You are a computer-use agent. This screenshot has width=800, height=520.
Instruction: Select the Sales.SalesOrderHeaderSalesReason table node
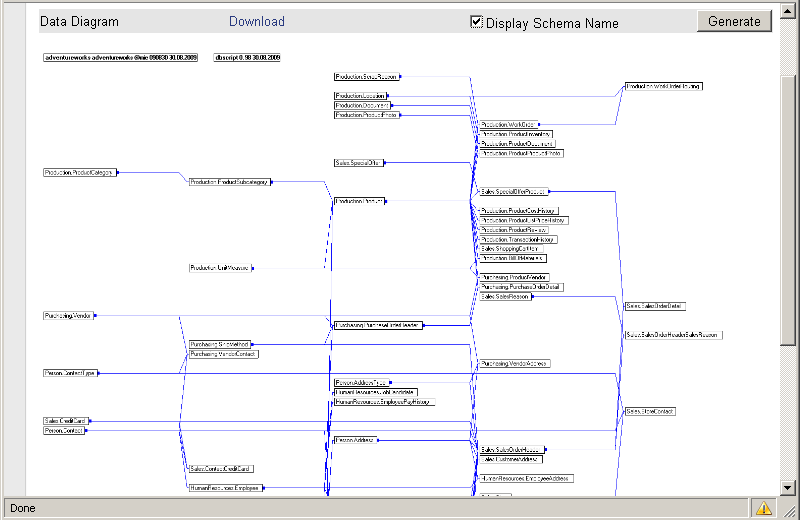[673, 335]
